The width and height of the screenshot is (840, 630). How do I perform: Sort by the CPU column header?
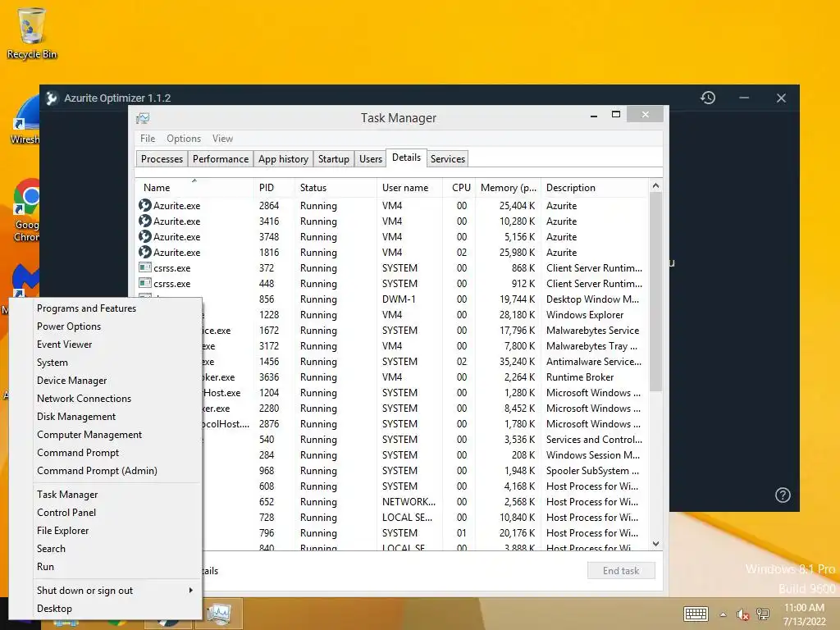coord(459,188)
